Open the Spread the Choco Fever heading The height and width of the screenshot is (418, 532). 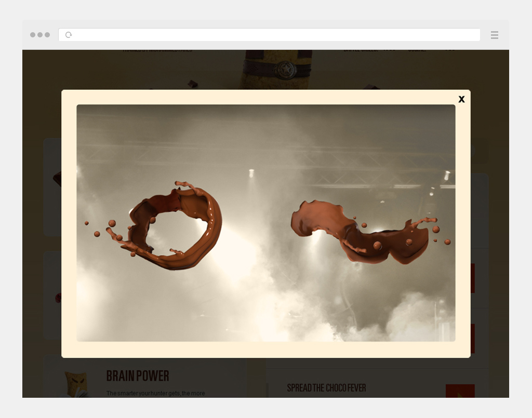[326, 388]
